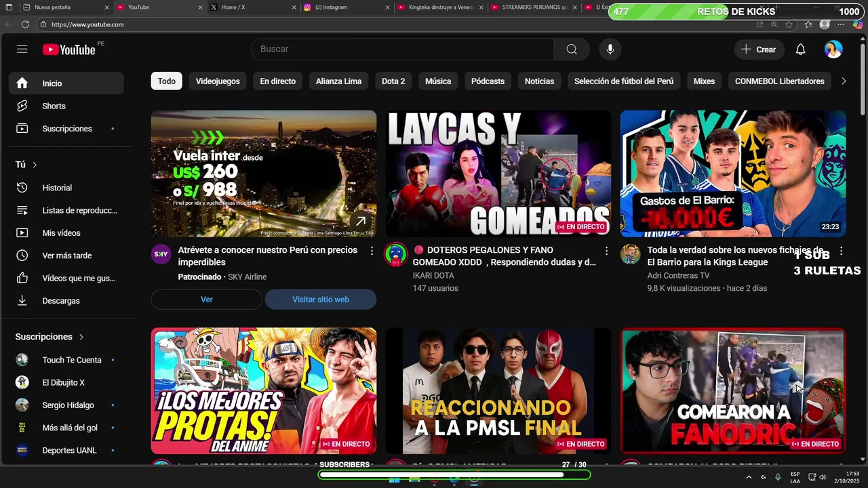Click the Crear button
Image resolution: width=868 pixels, height=488 pixels.
point(759,49)
